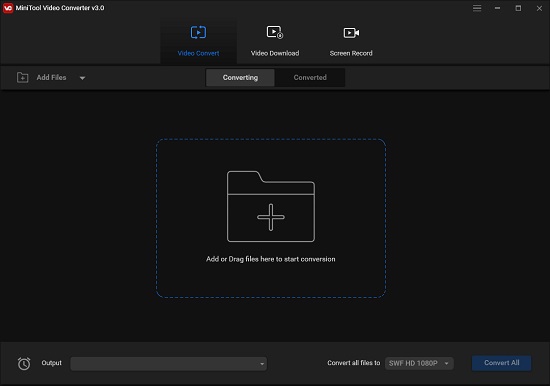Click the Convert All button
Image resolution: width=550 pixels, height=386 pixels.
pyautogui.click(x=502, y=363)
